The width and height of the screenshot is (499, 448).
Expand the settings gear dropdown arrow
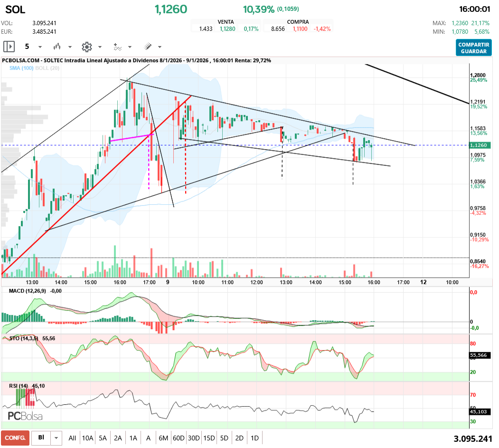click(x=100, y=47)
